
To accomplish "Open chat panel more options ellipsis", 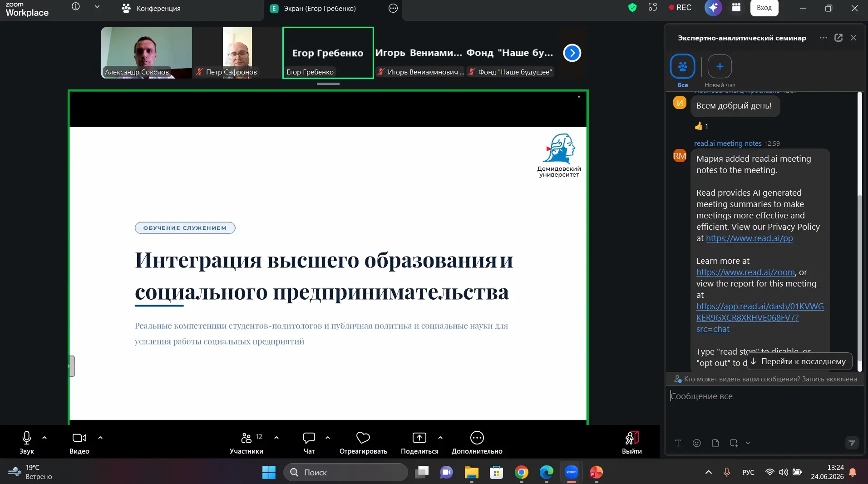I will click(x=823, y=38).
